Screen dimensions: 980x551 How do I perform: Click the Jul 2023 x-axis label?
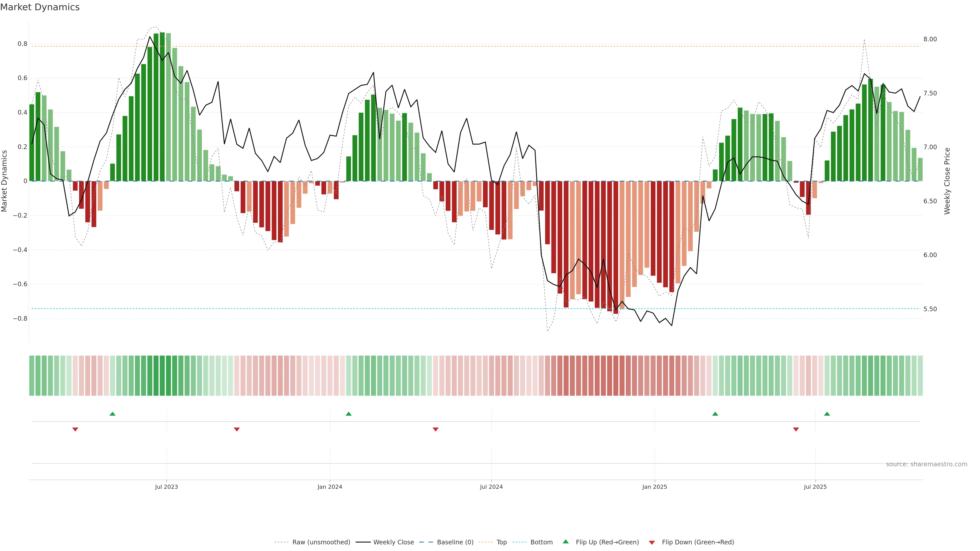(x=166, y=487)
